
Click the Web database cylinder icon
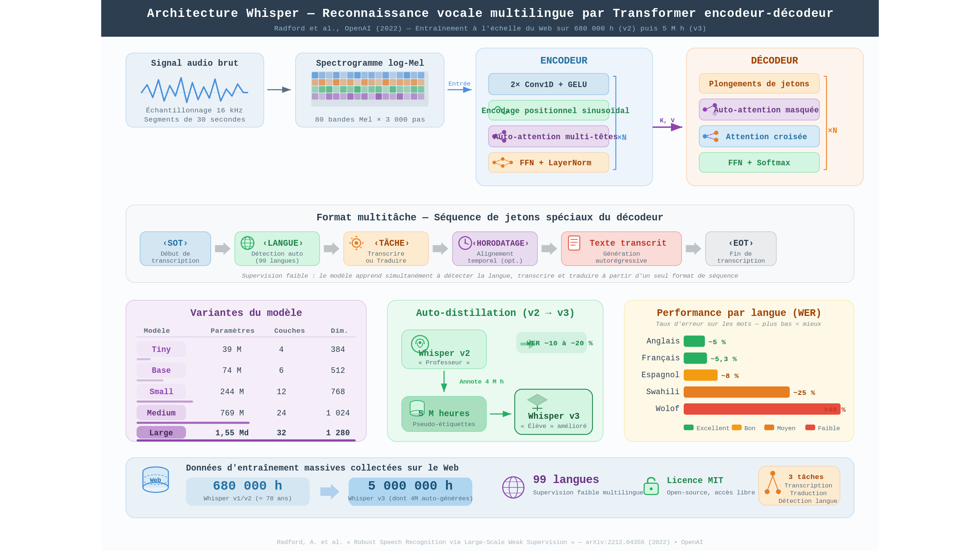tap(155, 479)
